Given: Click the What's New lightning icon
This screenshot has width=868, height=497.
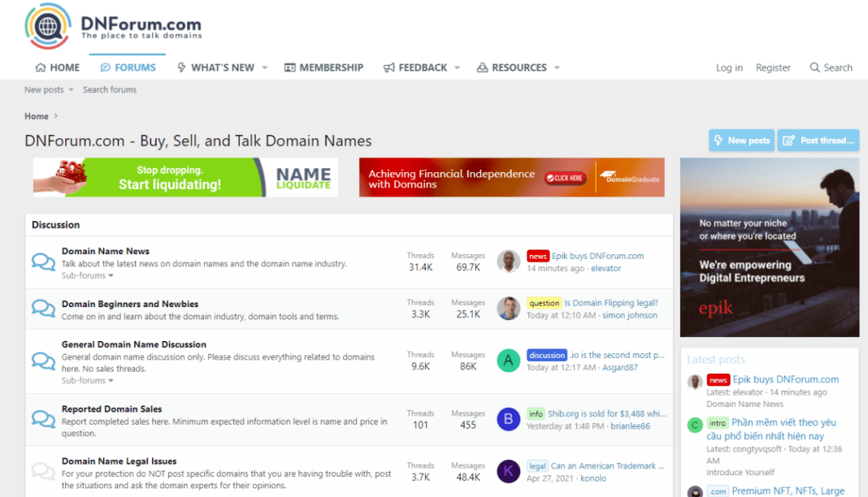Looking at the screenshot, I should coord(181,68).
